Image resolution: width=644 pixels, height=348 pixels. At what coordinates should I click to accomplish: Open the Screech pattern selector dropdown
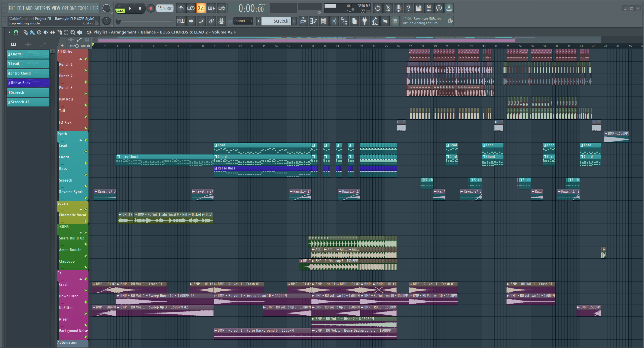[x=276, y=21]
